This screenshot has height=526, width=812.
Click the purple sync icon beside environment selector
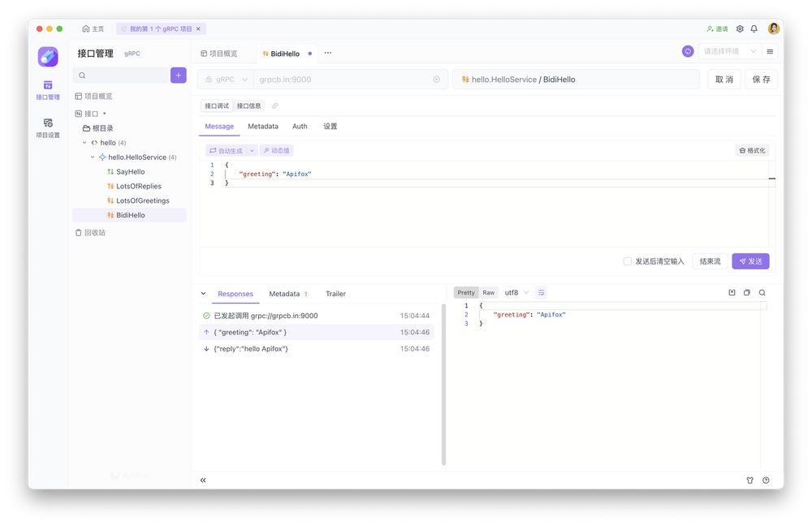point(688,51)
